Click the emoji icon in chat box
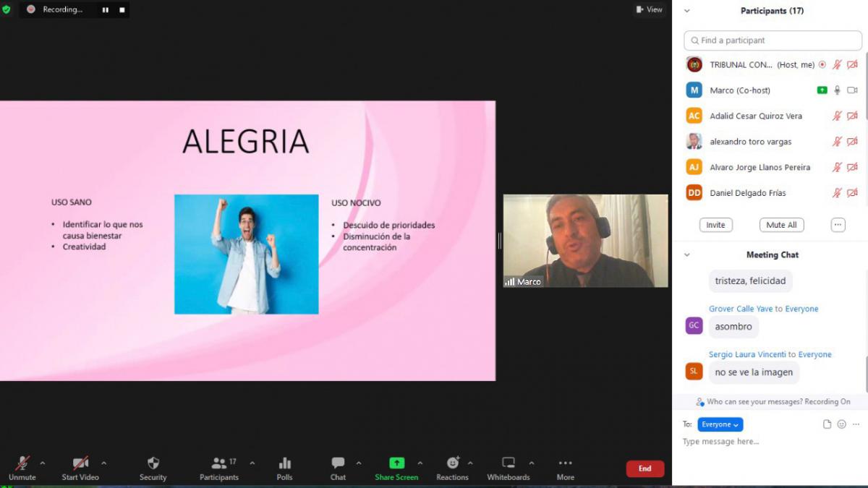 pyautogui.click(x=841, y=424)
